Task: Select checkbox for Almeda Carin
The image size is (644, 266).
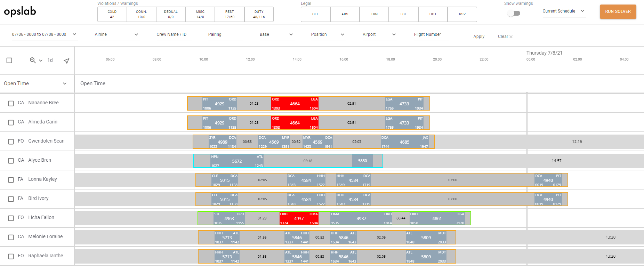Action: coord(11,122)
